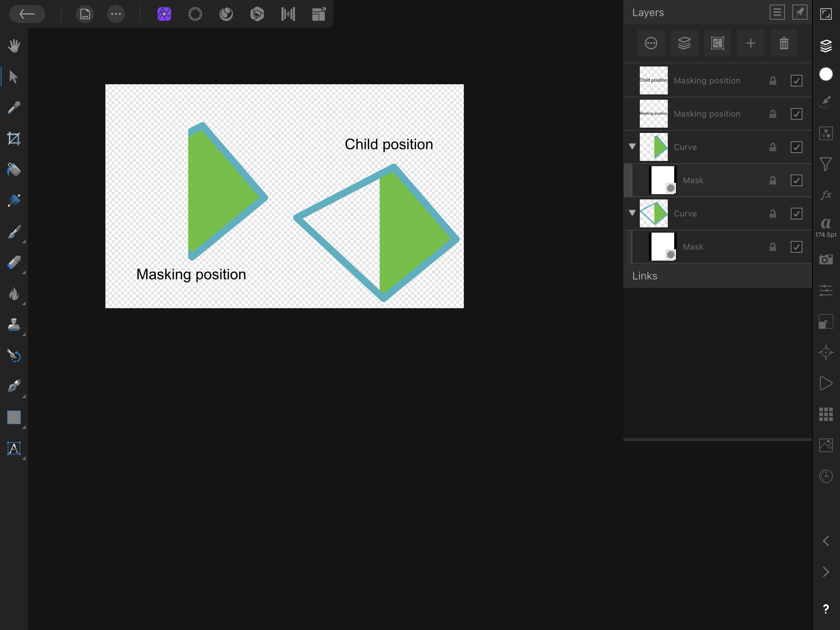Open the Filters funnel studio
Viewport: 840px width, 630px height.
[826, 164]
